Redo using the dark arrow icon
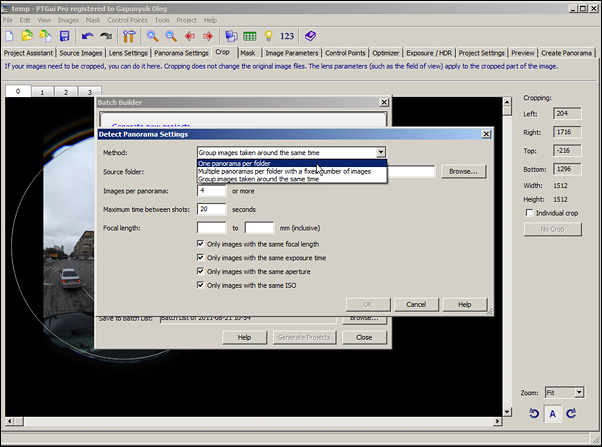The image size is (602, 447). pyautogui.click(x=106, y=36)
